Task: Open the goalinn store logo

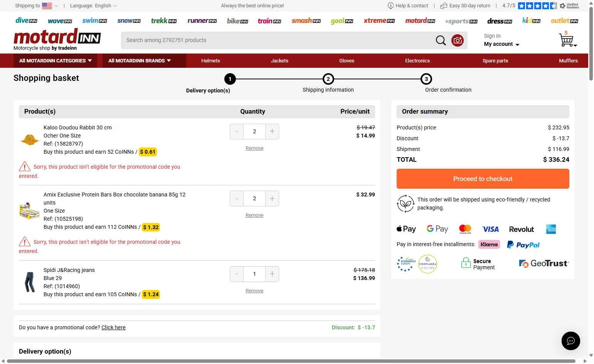Action: click(x=342, y=21)
